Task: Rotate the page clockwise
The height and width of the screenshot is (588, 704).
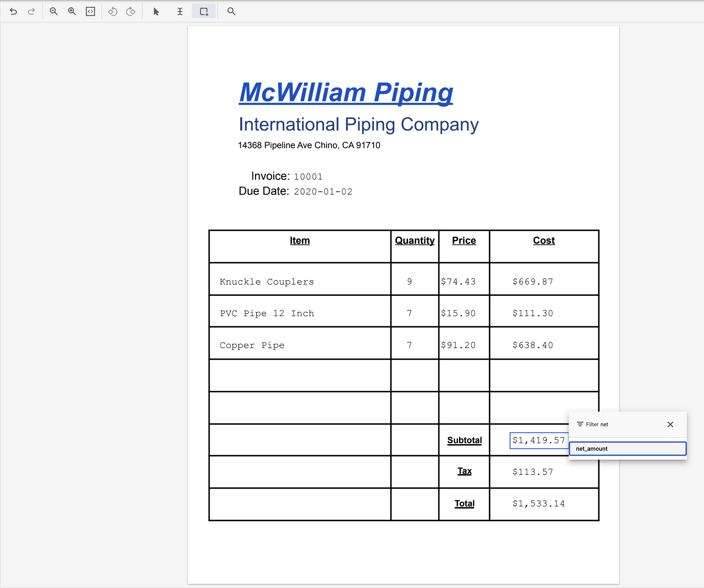Action: pos(131,11)
